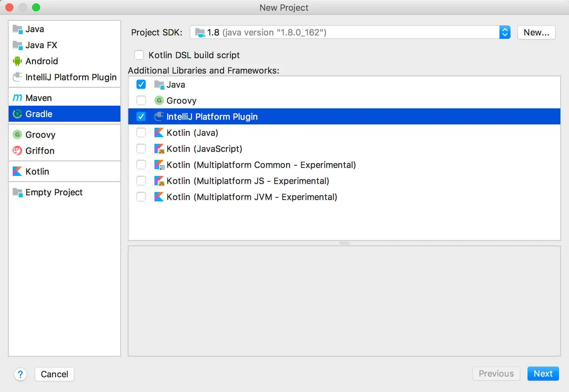Viewport: 569px width, 392px height.
Task: Select Android project type
Action: [x=65, y=61]
